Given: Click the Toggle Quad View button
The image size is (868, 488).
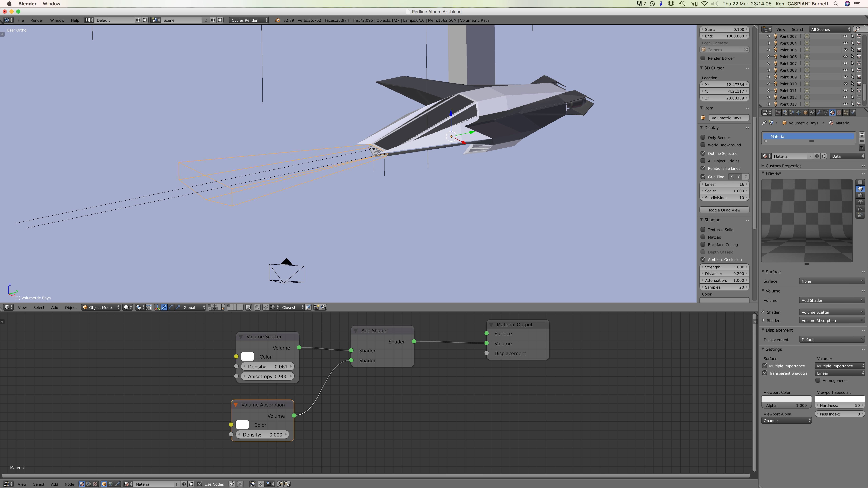Looking at the screenshot, I should pyautogui.click(x=724, y=210).
